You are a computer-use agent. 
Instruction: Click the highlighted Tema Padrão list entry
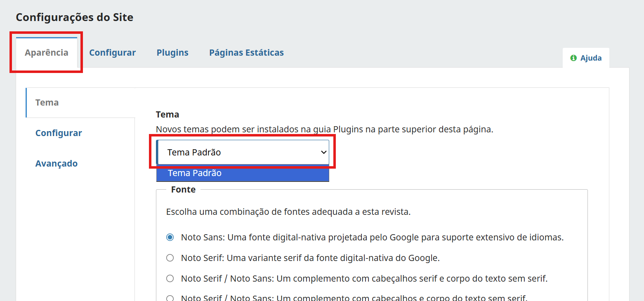pyautogui.click(x=243, y=173)
